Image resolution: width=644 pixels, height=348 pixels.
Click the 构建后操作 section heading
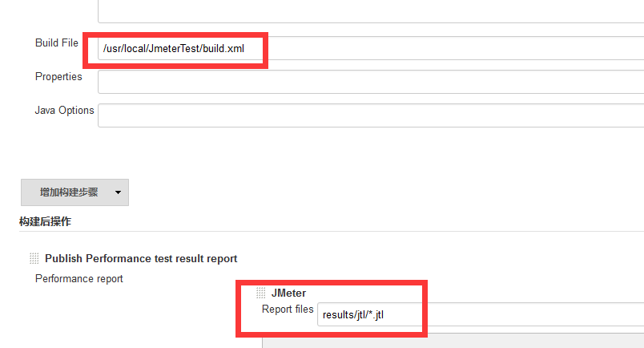point(45,222)
